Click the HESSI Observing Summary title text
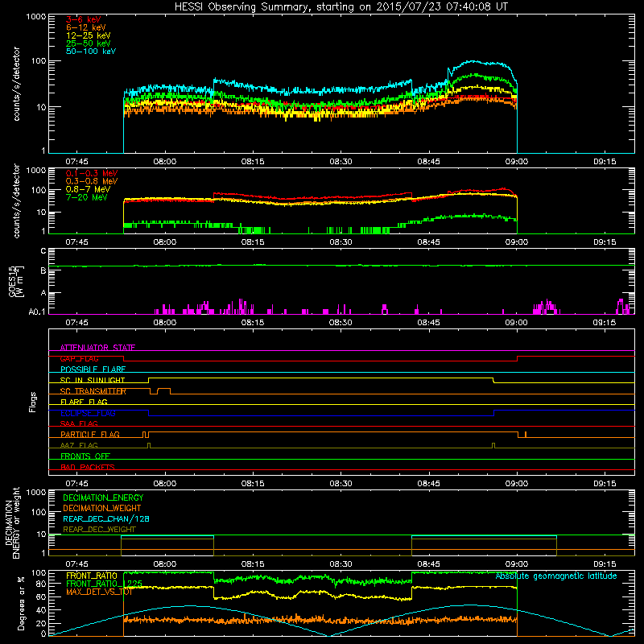644x644 pixels. click(x=341, y=7)
